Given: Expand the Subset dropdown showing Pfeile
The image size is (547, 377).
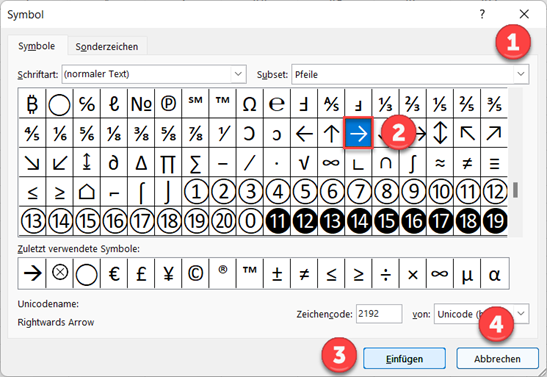Looking at the screenshot, I should [x=521, y=74].
